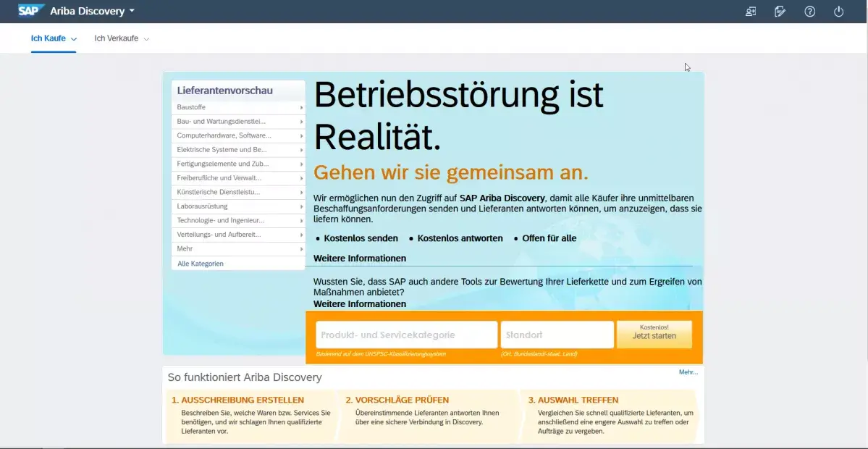Screen dimensions: 868x449
Task: Open the edit document icon in header
Action: [x=780, y=11]
